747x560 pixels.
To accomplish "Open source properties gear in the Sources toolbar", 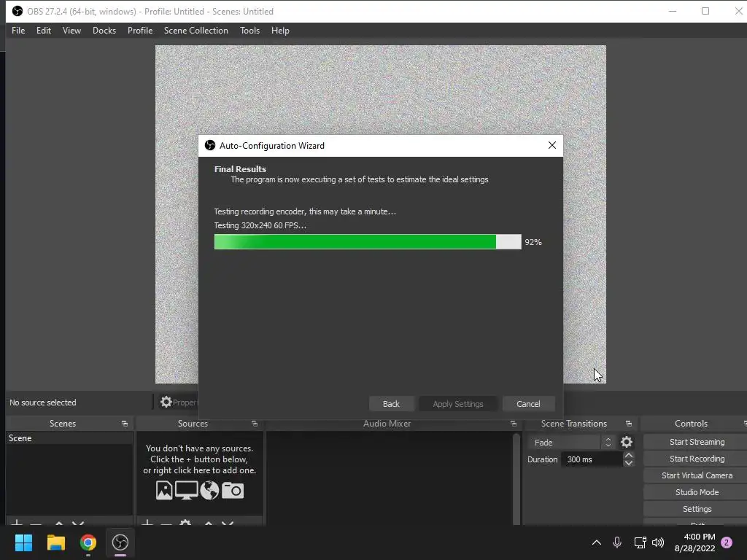I will [x=185, y=523].
